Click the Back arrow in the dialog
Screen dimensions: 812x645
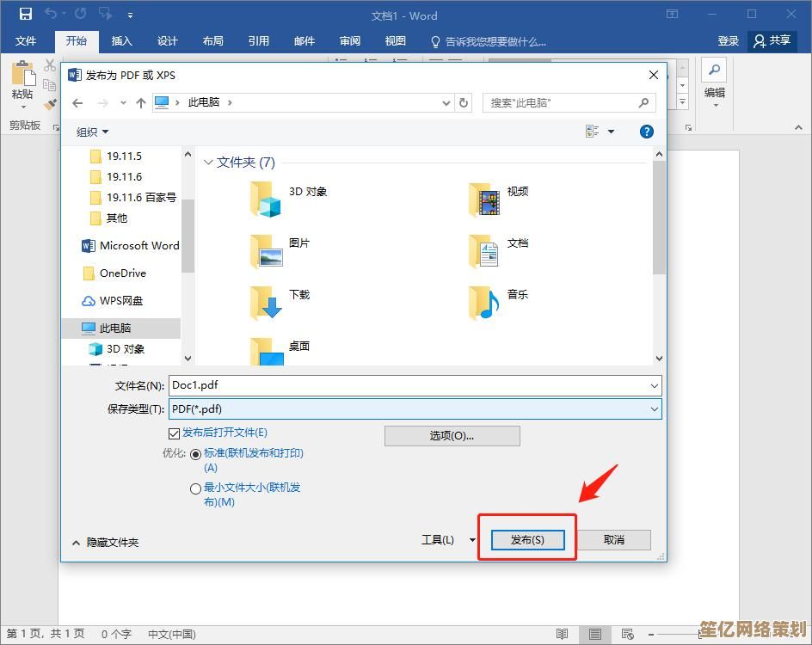click(x=77, y=103)
